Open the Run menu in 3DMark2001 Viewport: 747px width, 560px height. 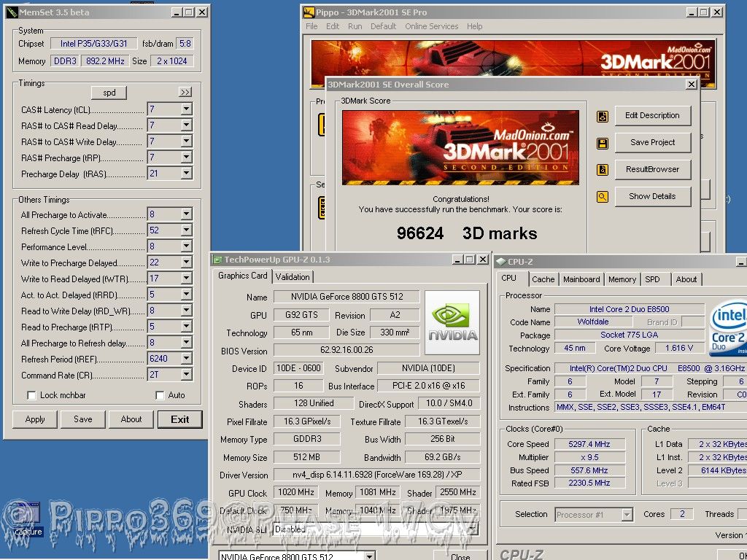[355, 26]
